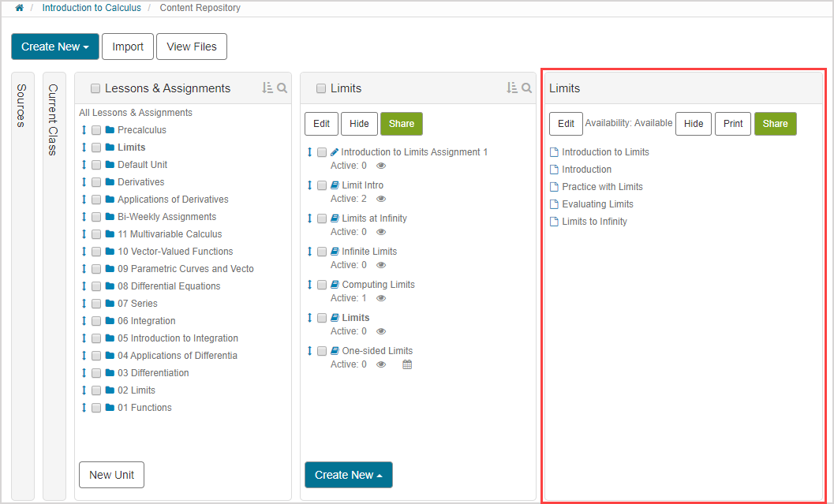Expand the Sources side tab
Image resolution: width=834 pixels, height=504 pixels.
click(22, 106)
